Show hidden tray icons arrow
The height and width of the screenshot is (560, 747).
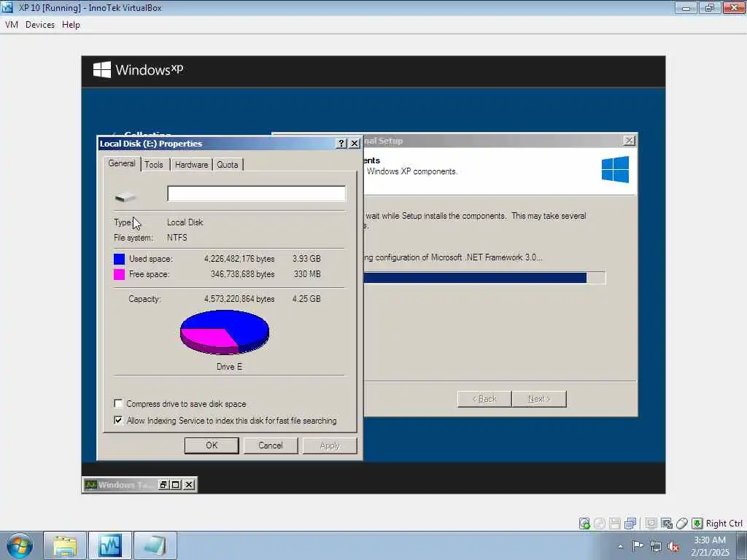pos(620,546)
